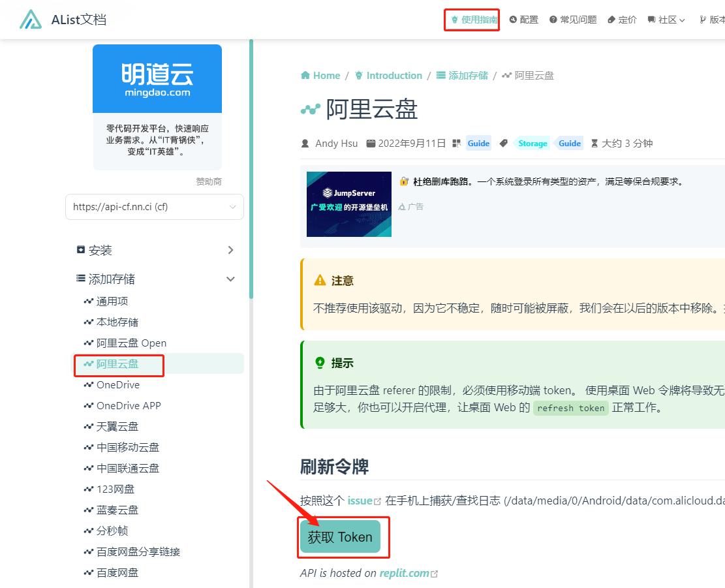
Task: Click the tag icon before Storage
Action: pyautogui.click(x=504, y=144)
